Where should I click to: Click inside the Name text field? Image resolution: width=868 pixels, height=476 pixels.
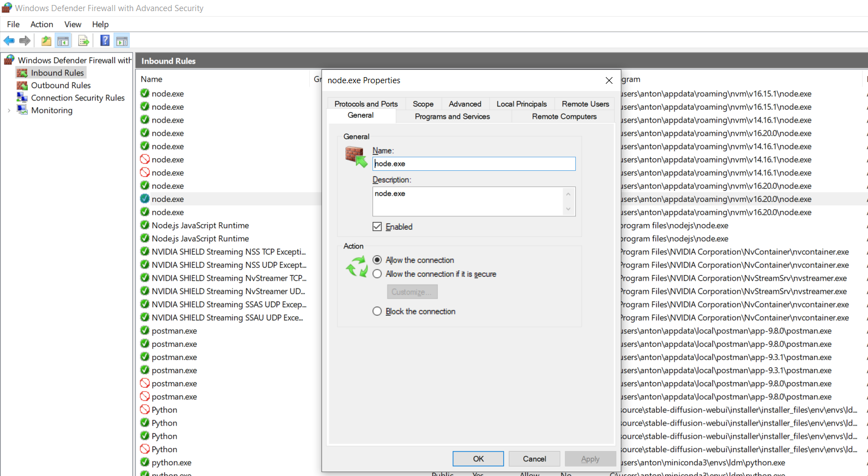pos(474,163)
